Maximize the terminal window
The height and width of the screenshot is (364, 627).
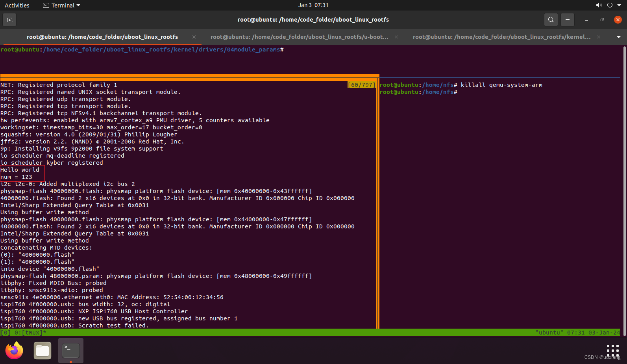coord(602,20)
